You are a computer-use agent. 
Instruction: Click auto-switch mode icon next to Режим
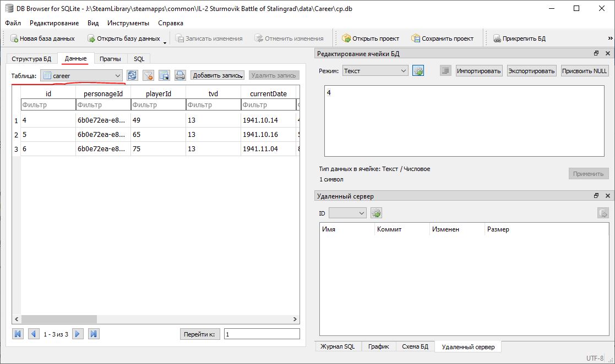coord(418,71)
